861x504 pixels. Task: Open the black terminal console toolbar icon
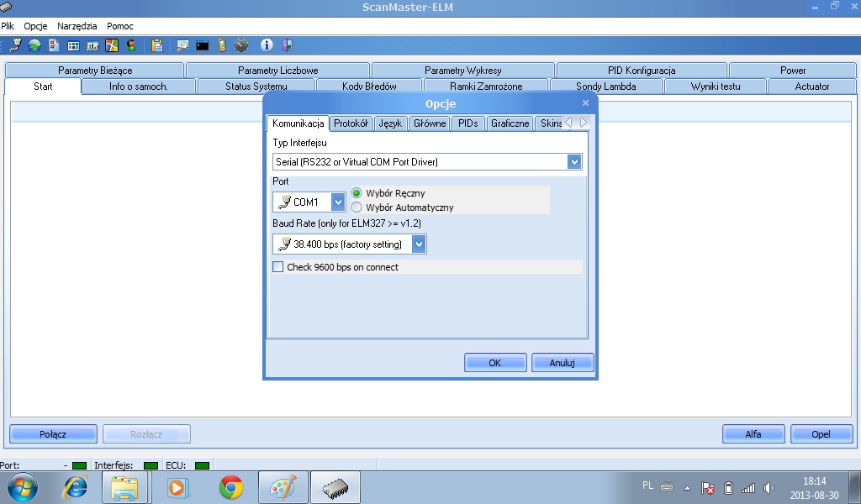pos(202,46)
